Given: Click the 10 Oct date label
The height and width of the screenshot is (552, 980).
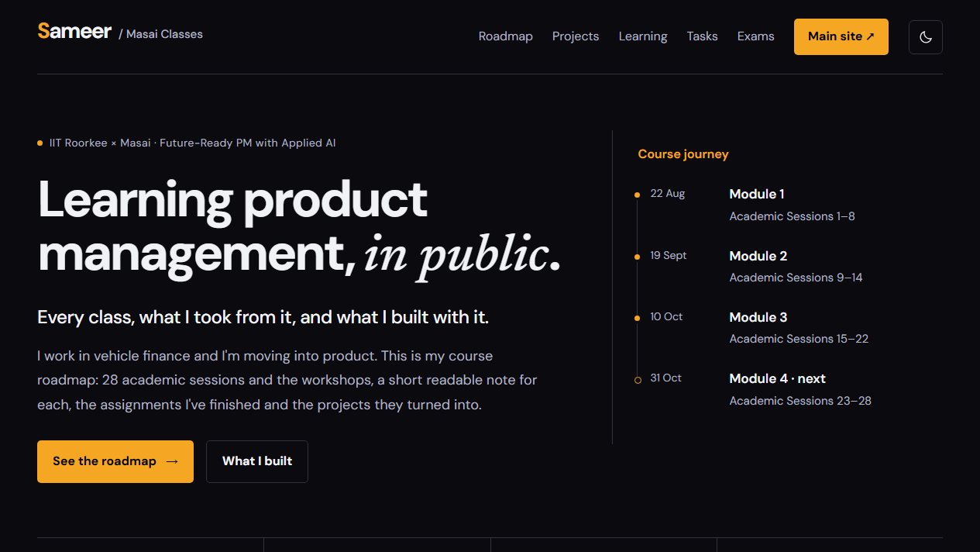Looking at the screenshot, I should click(x=667, y=316).
